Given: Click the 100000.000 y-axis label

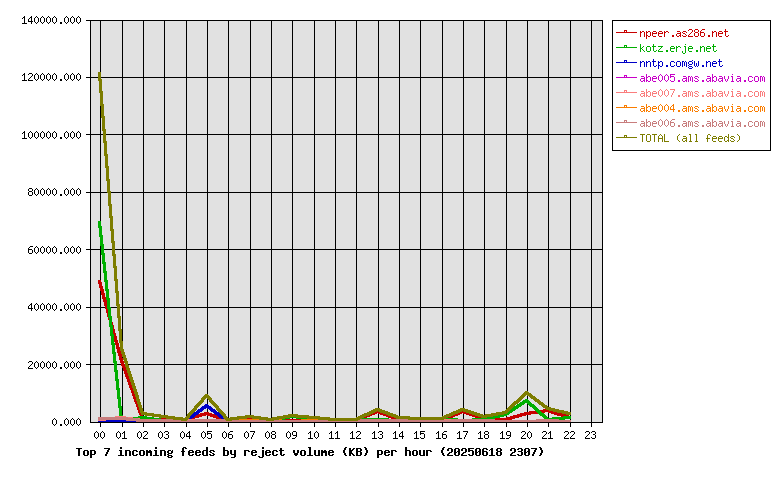Looking at the screenshot, I should click(x=51, y=135).
